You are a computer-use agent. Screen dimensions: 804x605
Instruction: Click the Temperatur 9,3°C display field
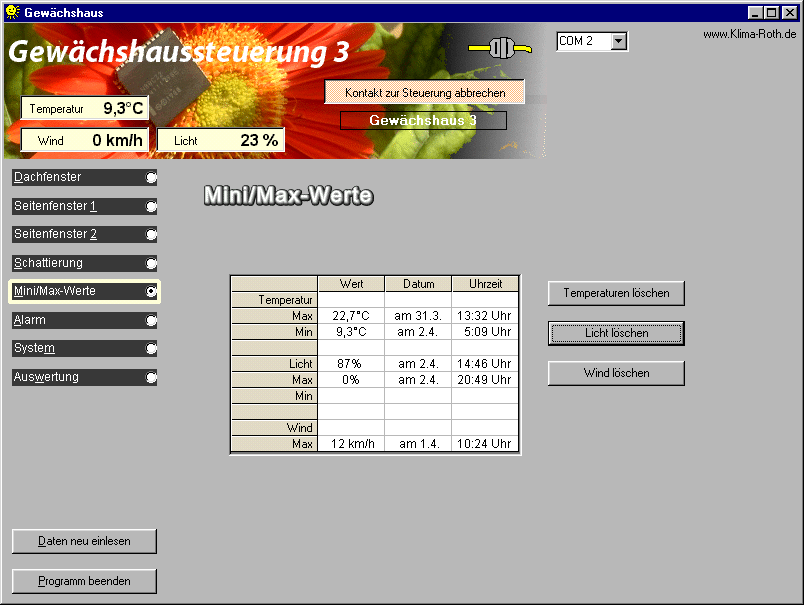(85, 108)
